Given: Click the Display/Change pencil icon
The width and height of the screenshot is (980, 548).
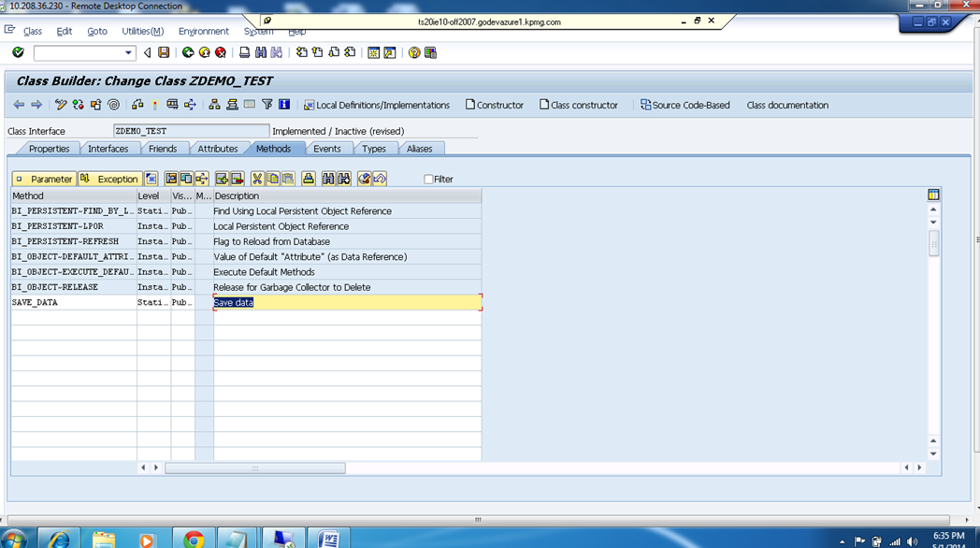Looking at the screenshot, I should pos(61,105).
